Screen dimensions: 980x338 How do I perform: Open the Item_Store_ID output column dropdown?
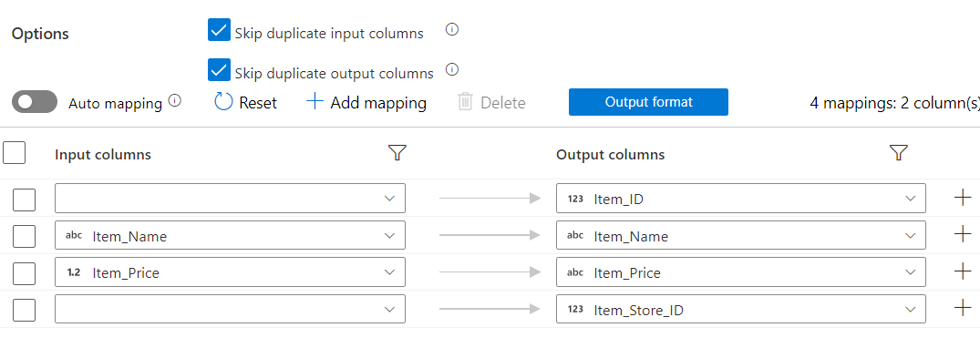point(741,309)
